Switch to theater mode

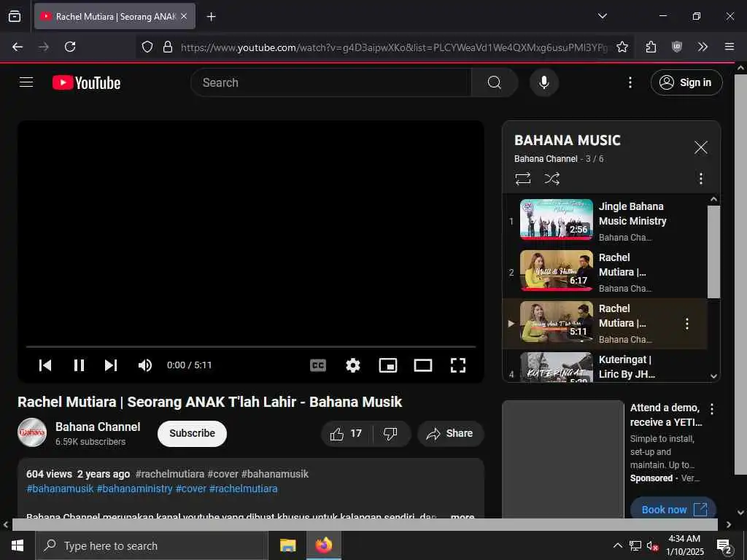click(422, 365)
